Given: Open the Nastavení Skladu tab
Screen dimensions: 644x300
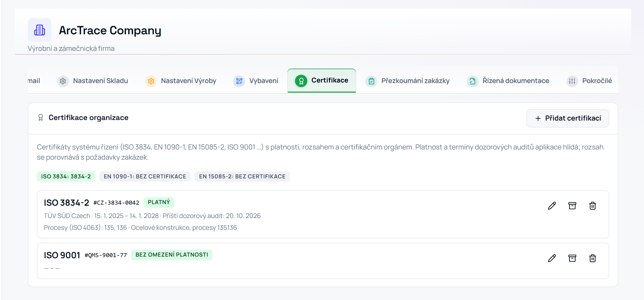Looking at the screenshot, I should coord(93,81).
